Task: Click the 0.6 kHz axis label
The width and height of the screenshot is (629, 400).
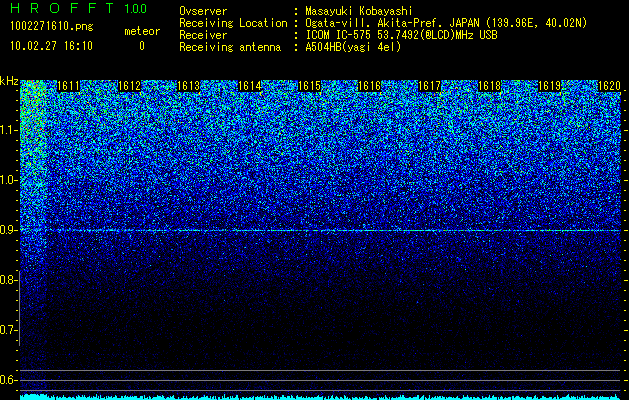Action: click(7, 380)
